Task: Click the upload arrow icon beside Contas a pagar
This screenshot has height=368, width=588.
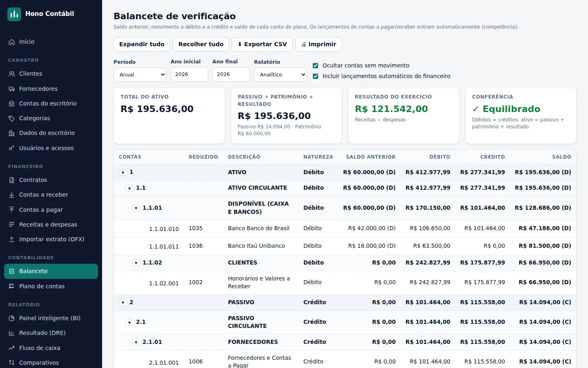Action: pos(11,210)
